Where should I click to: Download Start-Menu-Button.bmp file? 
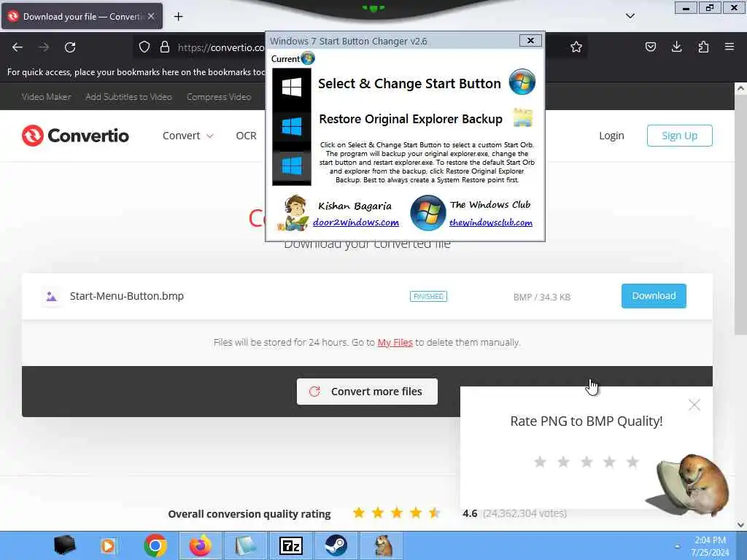[654, 296]
